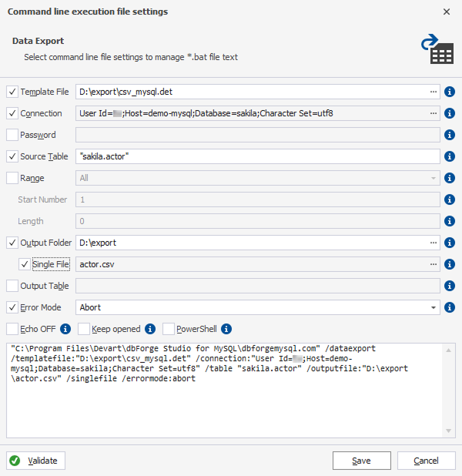Screen dimensions: 462x476
Task: Click info icon for Start Number
Action: pos(450,199)
